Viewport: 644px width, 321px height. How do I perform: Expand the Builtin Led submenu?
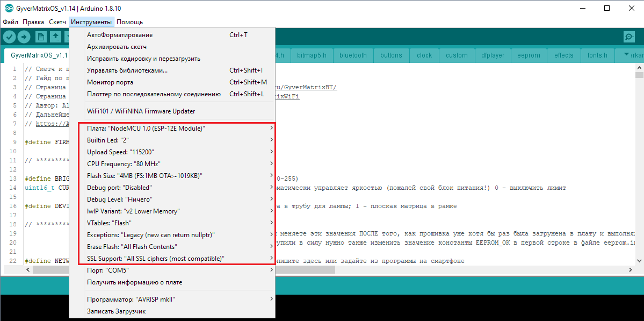172,140
